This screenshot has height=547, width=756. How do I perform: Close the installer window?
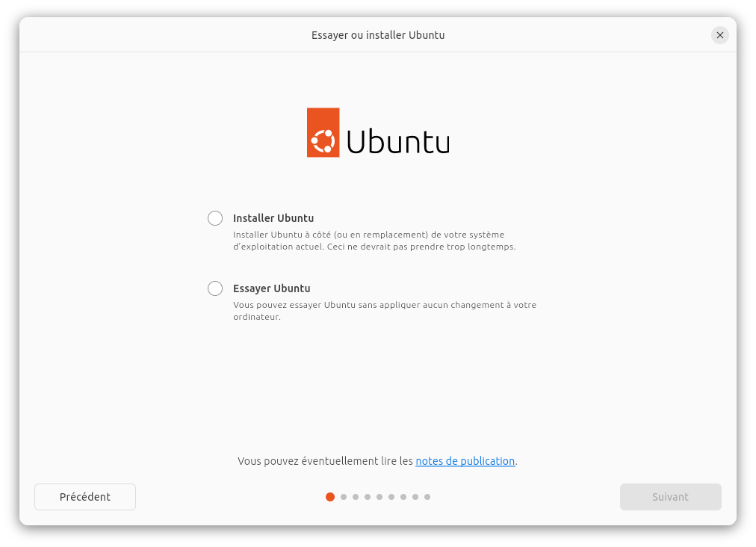click(720, 35)
